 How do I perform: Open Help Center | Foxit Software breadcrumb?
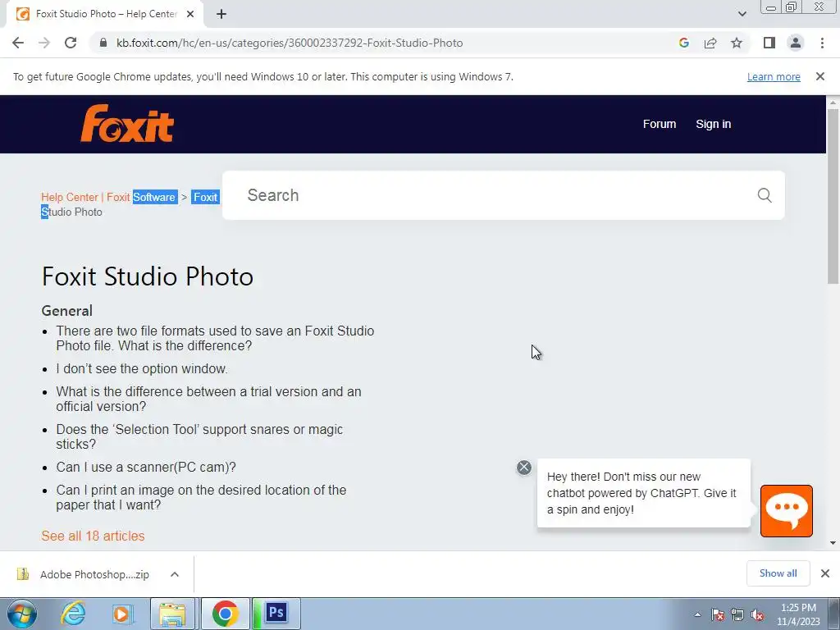(109, 197)
